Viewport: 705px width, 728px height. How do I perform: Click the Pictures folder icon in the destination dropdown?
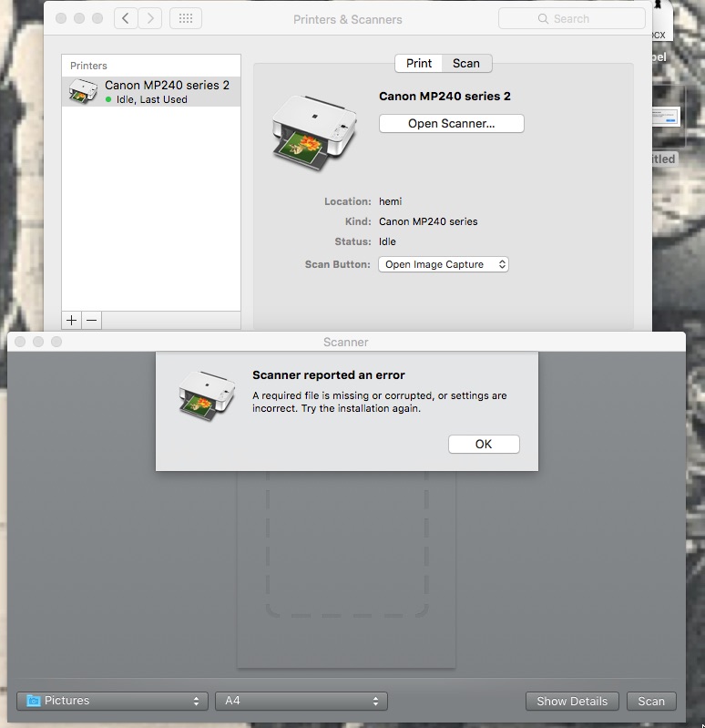click(34, 701)
